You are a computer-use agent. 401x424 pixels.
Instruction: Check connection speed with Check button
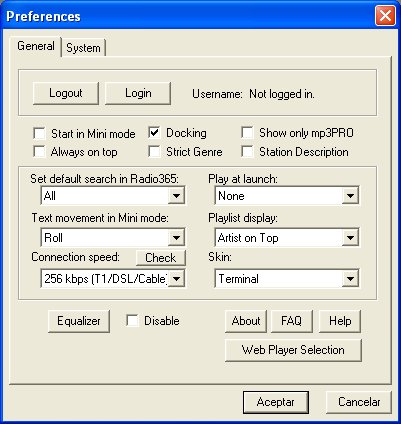click(x=161, y=258)
